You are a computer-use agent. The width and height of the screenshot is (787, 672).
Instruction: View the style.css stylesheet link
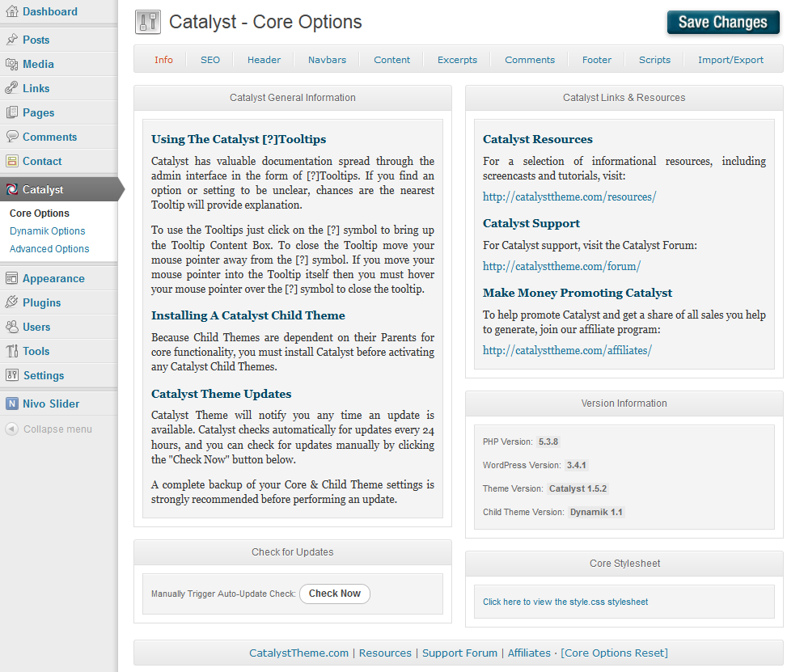click(x=565, y=602)
